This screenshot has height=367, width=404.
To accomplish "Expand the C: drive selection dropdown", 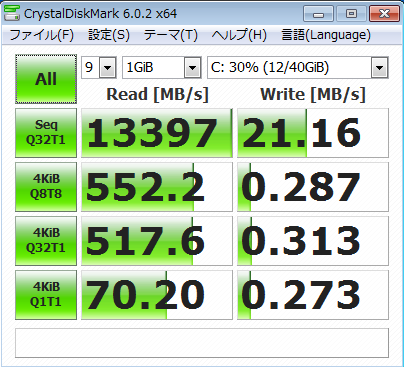I will click(379, 68).
